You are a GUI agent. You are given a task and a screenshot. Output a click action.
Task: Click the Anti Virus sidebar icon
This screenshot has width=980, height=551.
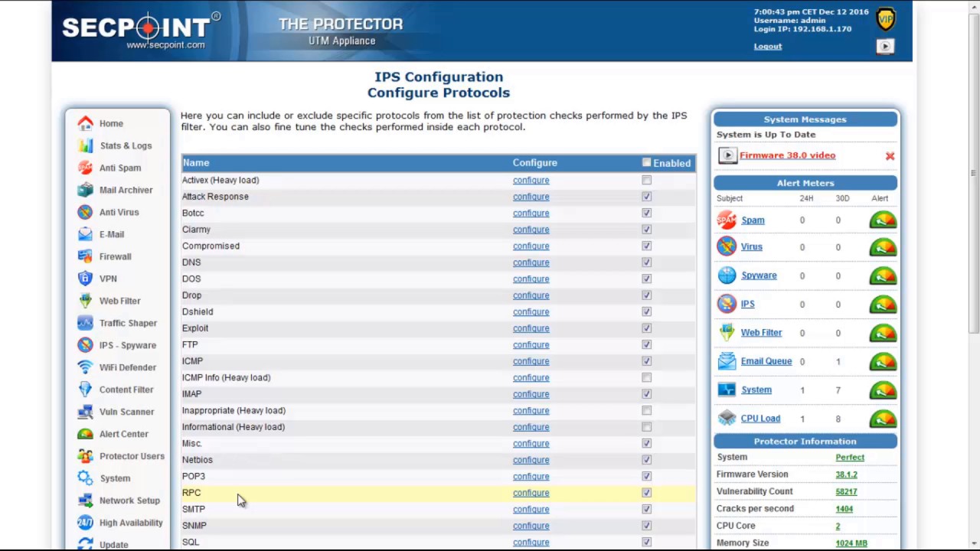(x=85, y=212)
